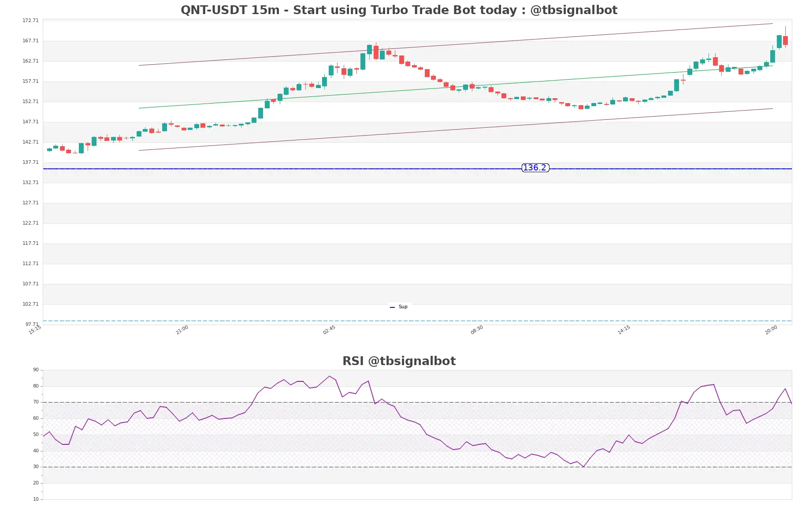Click the 122.71 price axis label

(x=30, y=223)
